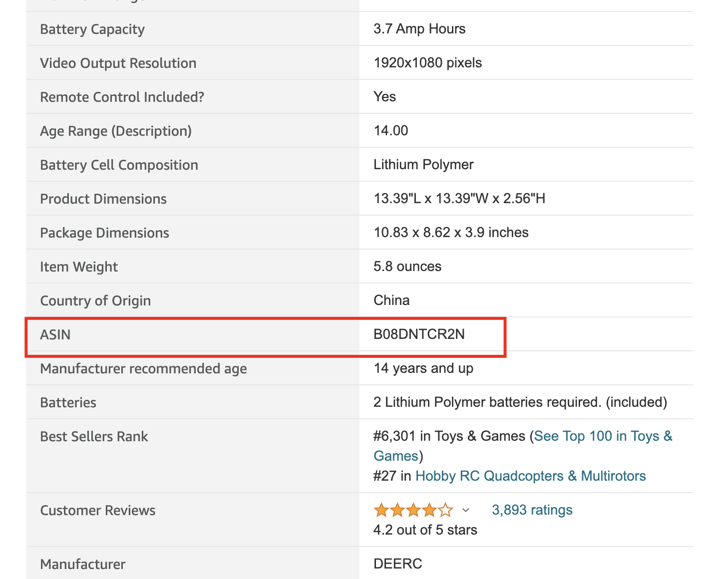Screen dimensions: 728x579
Task: Click the Video Output Resolution label
Action: (118, 63)
